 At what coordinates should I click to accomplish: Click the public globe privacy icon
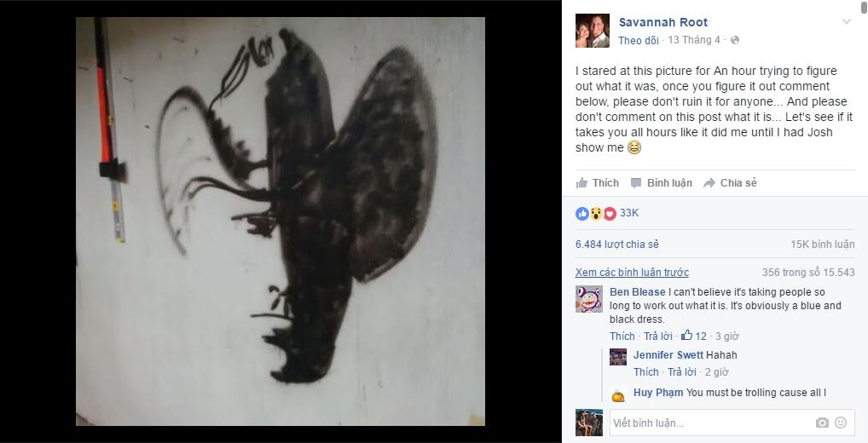(735, 40)
